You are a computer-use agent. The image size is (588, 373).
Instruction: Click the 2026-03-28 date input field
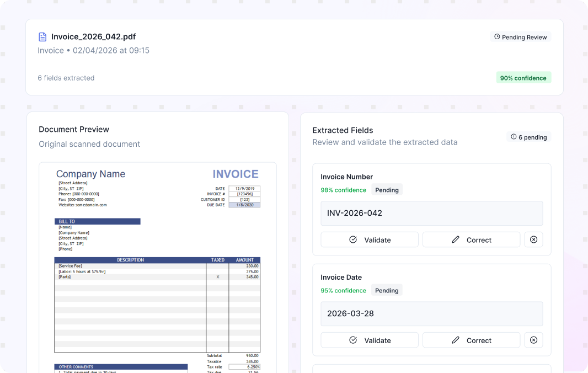click(432, 314)
